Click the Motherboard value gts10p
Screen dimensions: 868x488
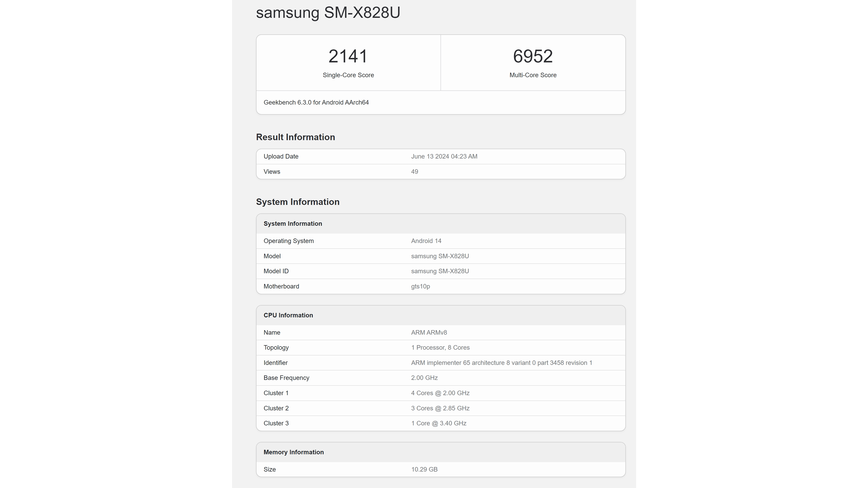click(420, 286)
